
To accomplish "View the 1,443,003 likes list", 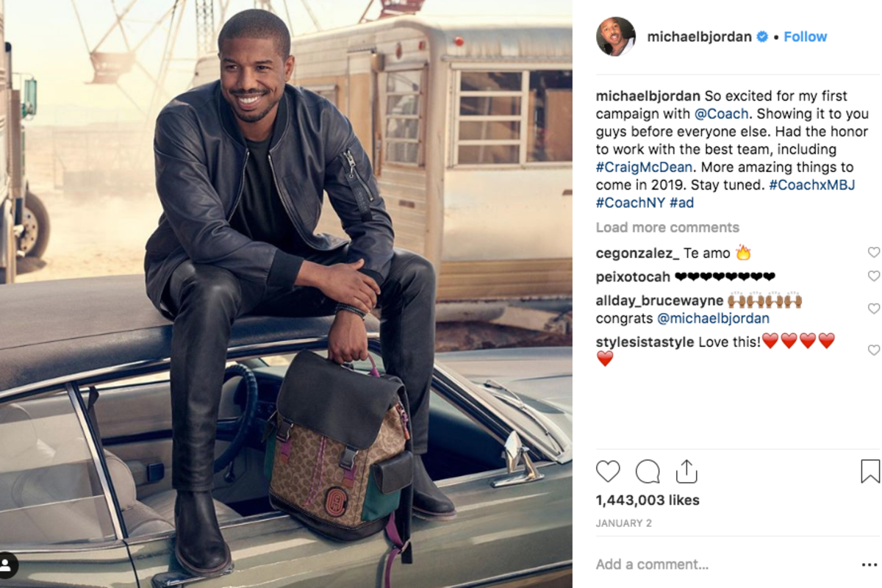I will [x=648, y=501].
